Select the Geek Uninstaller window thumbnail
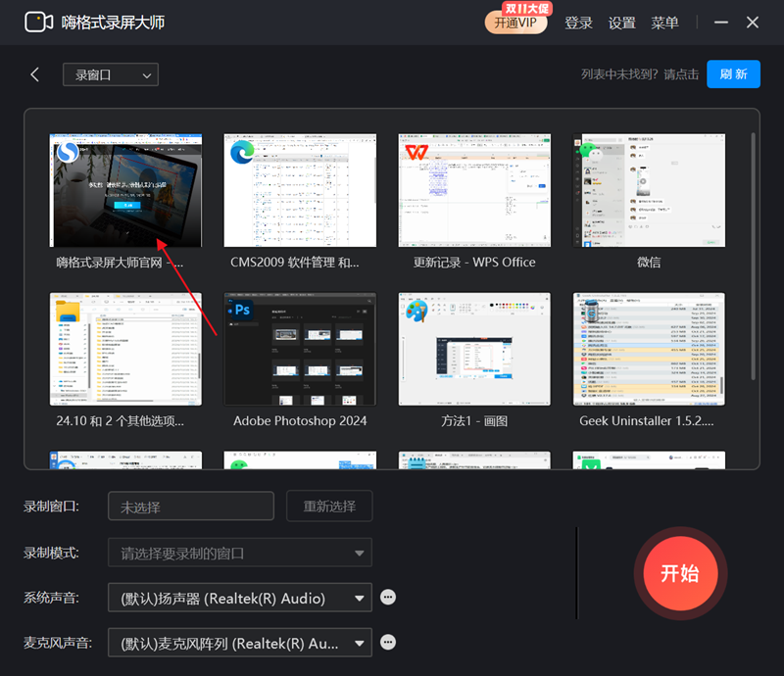This screenshot has width=784, height=676. (649, 348)
